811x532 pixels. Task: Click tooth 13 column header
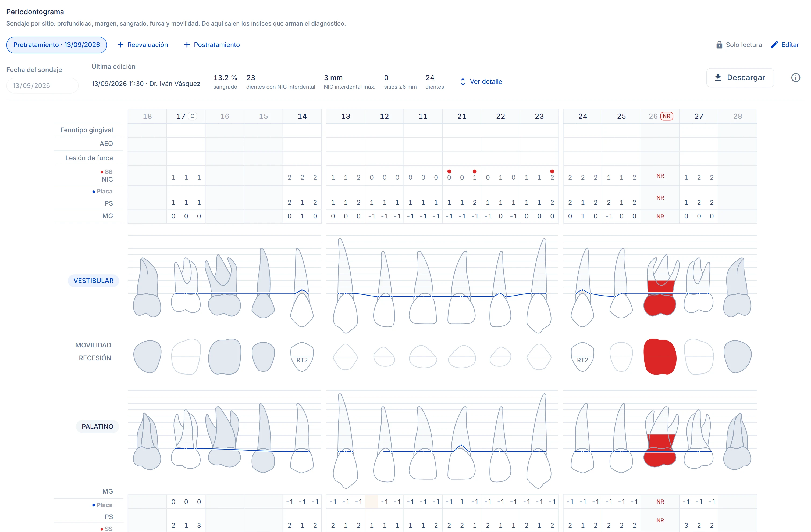pyautogui.click(x=346, y=116)
